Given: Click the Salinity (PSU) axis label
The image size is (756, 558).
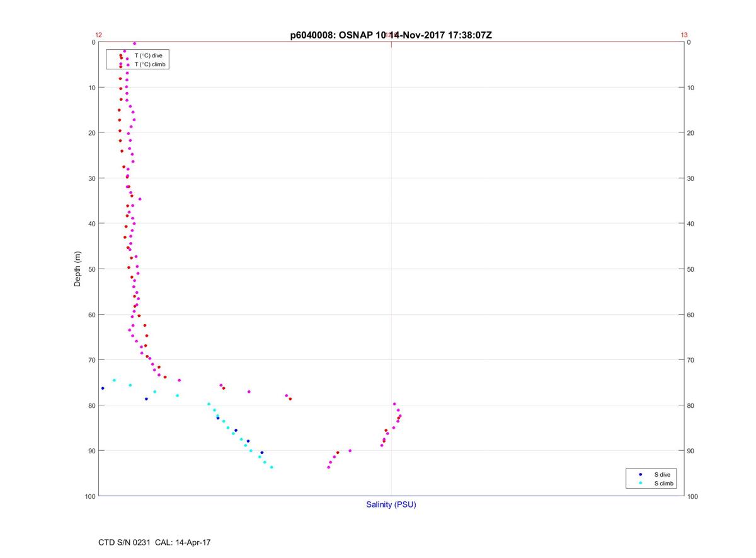Looking at the screenshot, I should pyautogui.click(x=391, y=504).
